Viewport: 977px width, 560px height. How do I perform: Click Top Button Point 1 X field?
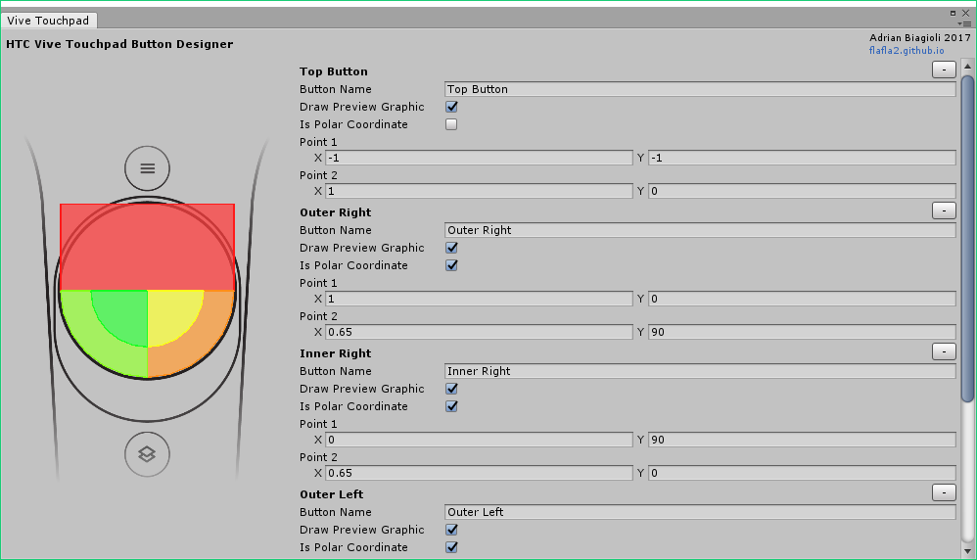[x=479, y=158]
